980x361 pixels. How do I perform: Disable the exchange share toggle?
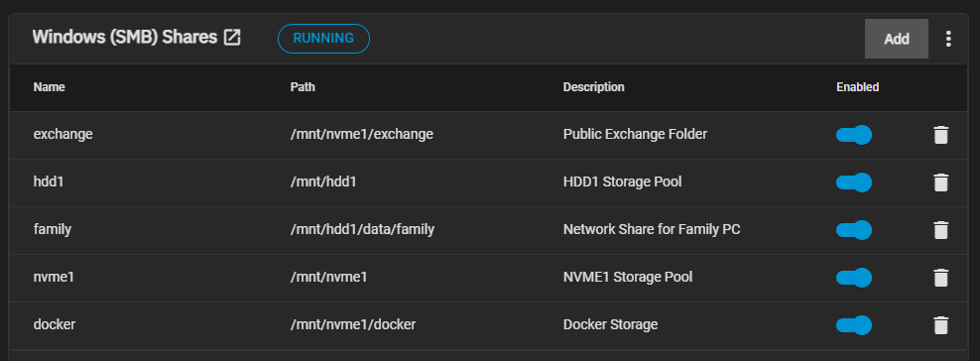point(854,135)
